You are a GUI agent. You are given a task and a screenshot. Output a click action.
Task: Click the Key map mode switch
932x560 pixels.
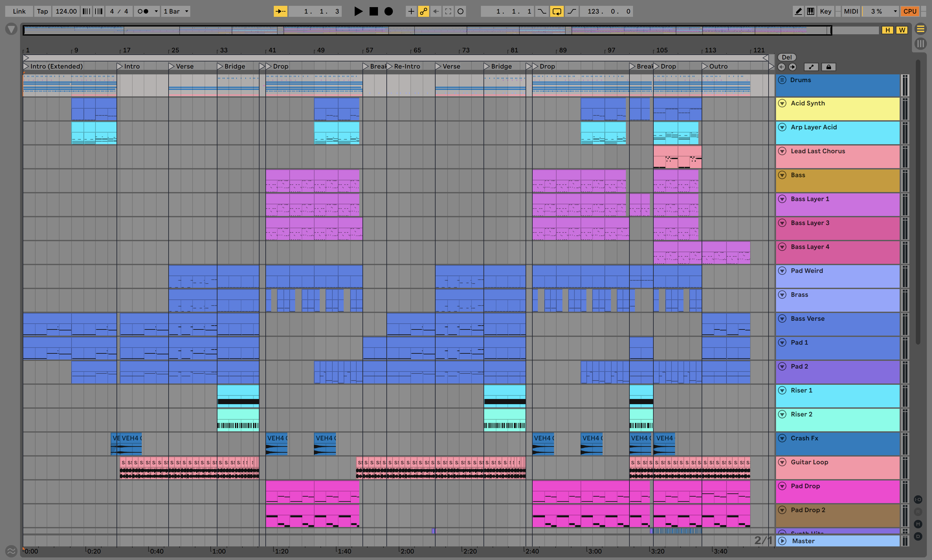tap(826, 11)
